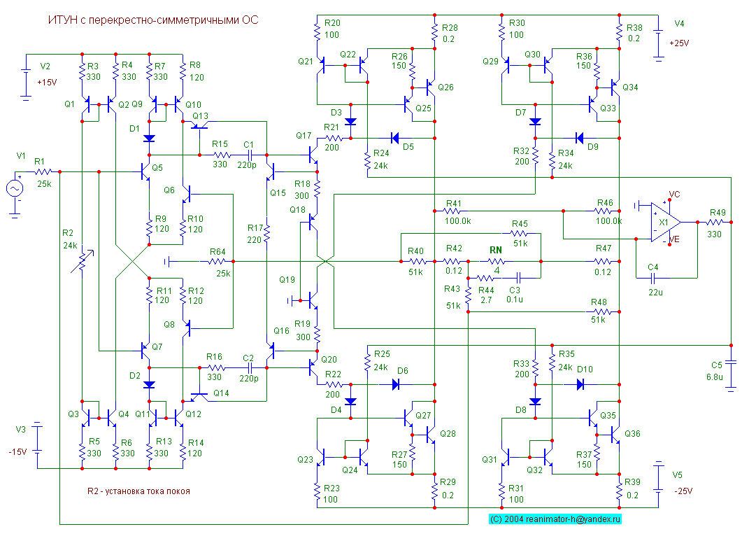Click the 'X1' op-amp label
Viewport: 756px width, 541px height.
(x=664, y=223)
